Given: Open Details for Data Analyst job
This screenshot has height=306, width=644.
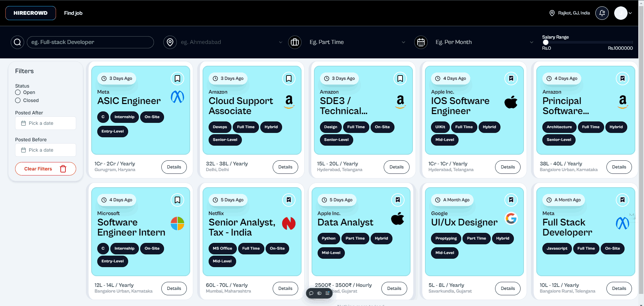Looking at the screenshot, I should click(x=394, y=289).
